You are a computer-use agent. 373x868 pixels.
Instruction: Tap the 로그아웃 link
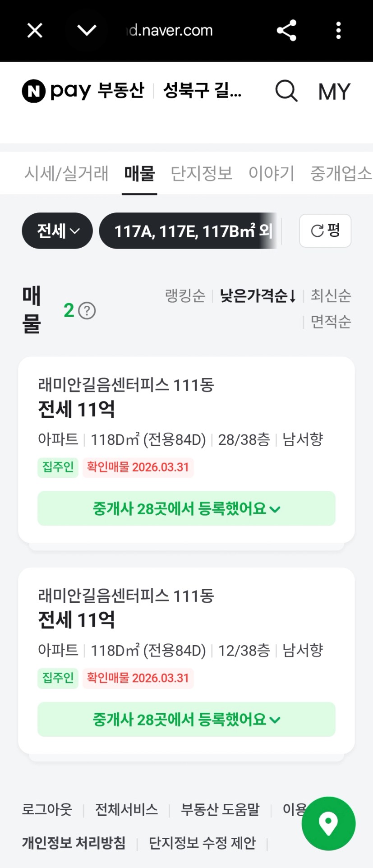click(47, 810)
